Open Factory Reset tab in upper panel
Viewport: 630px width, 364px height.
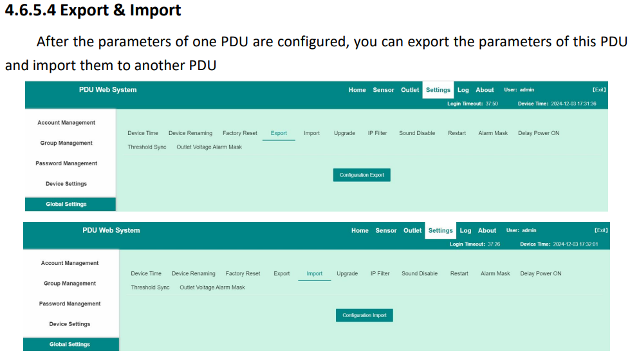click(x=240, y=133)
